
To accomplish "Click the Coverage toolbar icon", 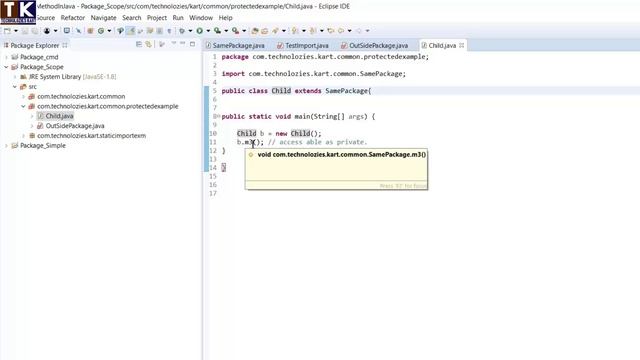I will tap(218, 31).
